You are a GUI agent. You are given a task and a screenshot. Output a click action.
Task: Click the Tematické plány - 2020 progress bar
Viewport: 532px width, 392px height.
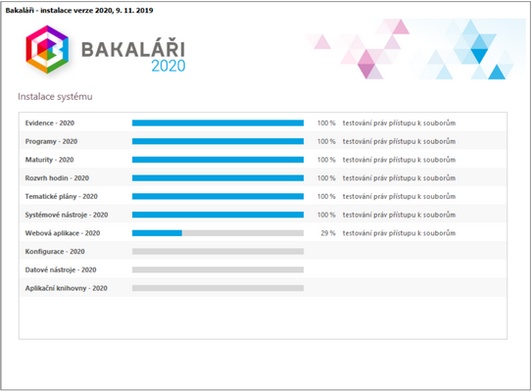tap(218, 196)
